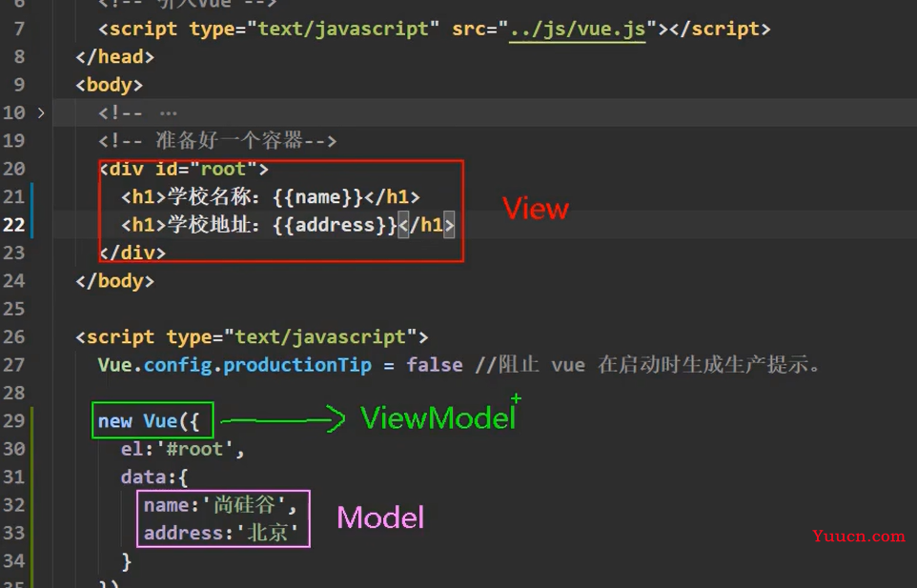The width and height of the screenshot is (917, 588).
Task: Click the 准备好一个容器 comment
Action: 217,141
